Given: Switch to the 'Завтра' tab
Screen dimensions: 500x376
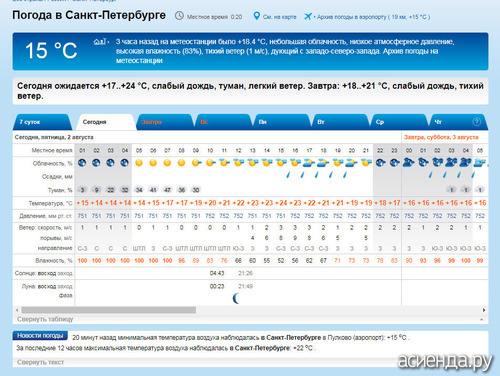Looking at the screenshot, I should [x=165, y=122].
